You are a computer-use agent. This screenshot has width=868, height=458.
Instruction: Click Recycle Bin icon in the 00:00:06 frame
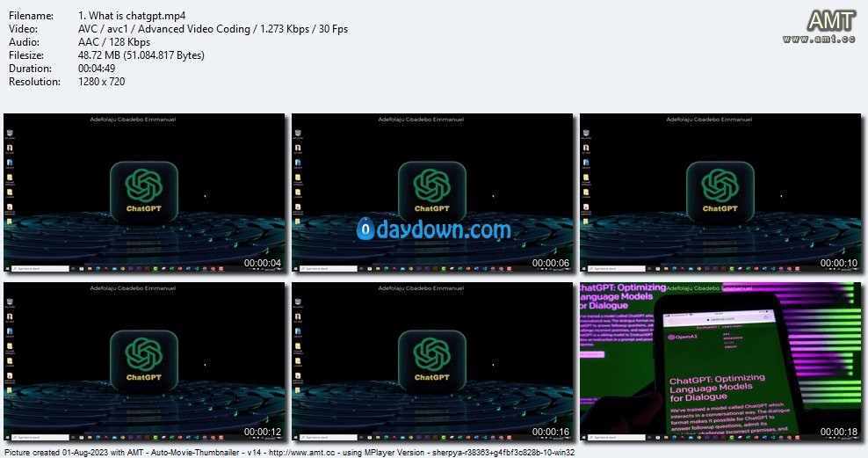298,134
